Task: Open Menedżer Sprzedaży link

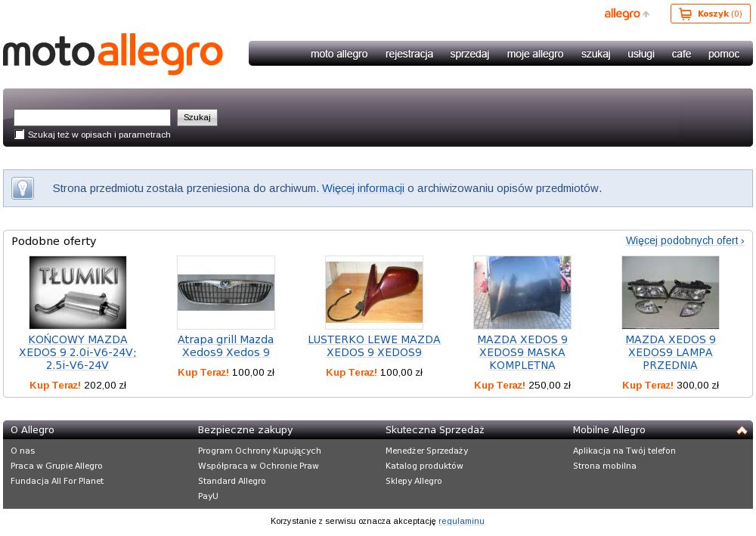Action: 426,451
